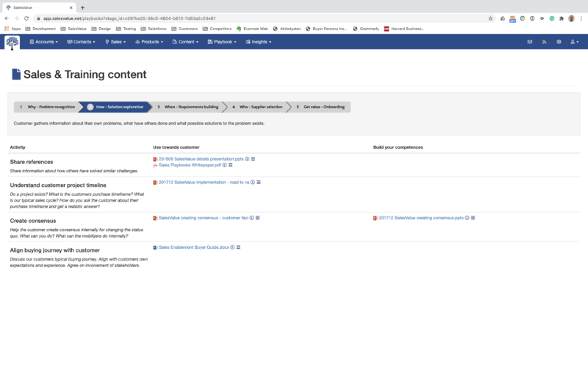
Task: Click info icon beside 201808 SalesValue details presentation
Action: tap(248, 158)
